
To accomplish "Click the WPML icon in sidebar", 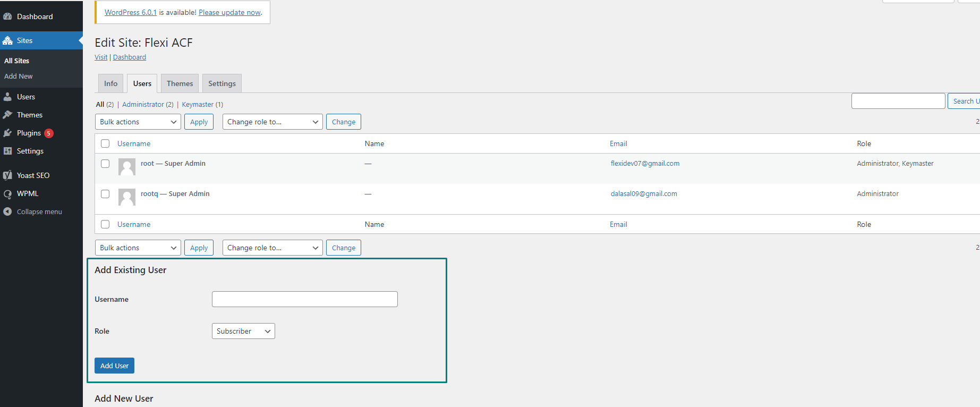I will [x=7, y=194].
